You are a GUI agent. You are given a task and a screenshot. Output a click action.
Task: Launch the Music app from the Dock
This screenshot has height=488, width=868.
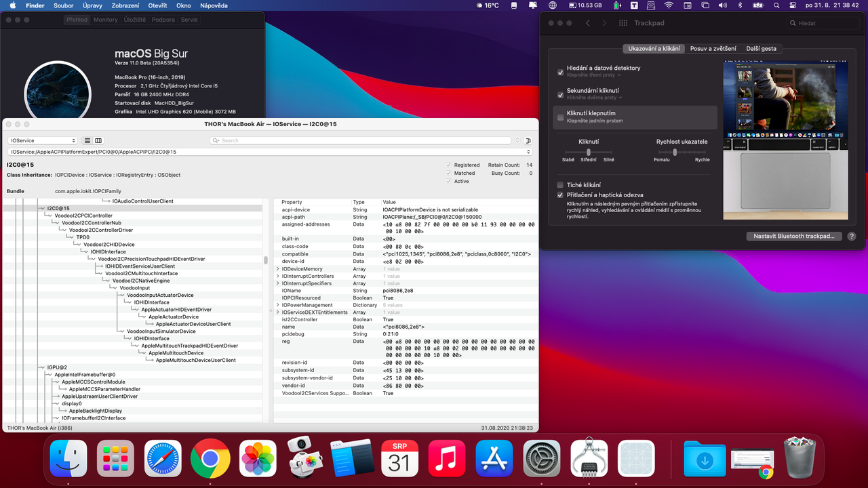pyautogui.click(x=447, y=458)
